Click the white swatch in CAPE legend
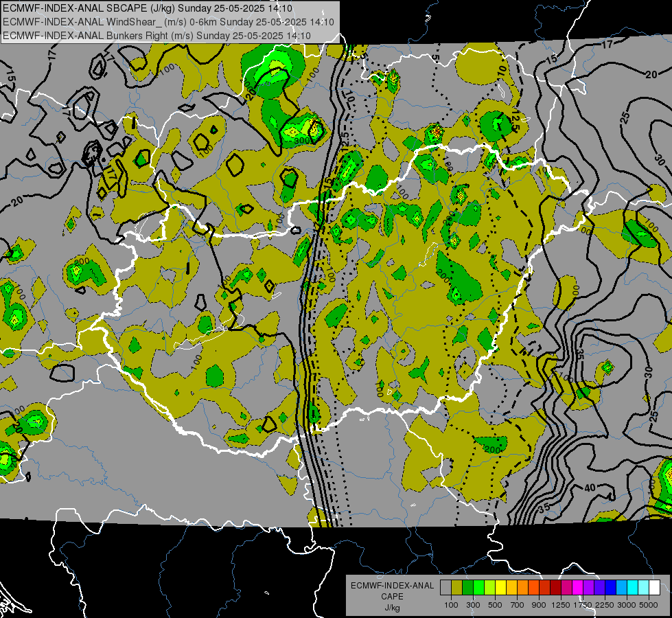Image resolution: width=672 pixels, height=618 pixels. pos(654,587)
